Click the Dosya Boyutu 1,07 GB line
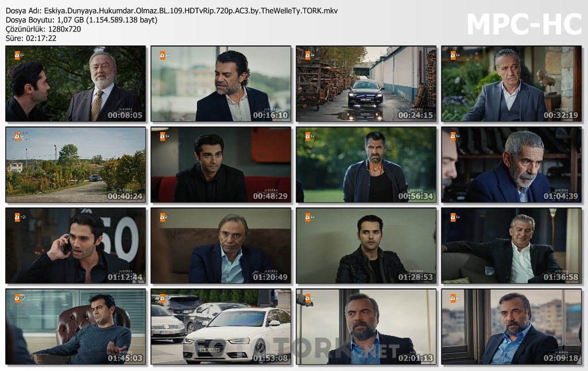 (x=82, y=20)
